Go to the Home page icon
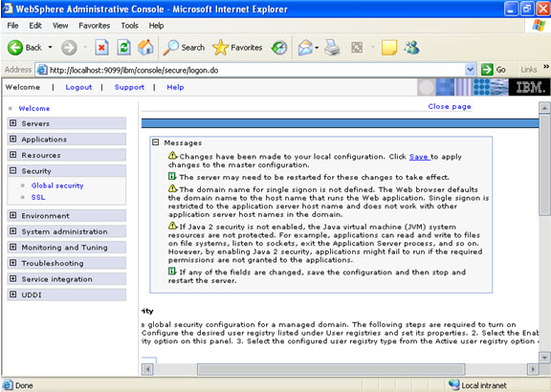This screenshot has height=392, width=551. [145, 47]
